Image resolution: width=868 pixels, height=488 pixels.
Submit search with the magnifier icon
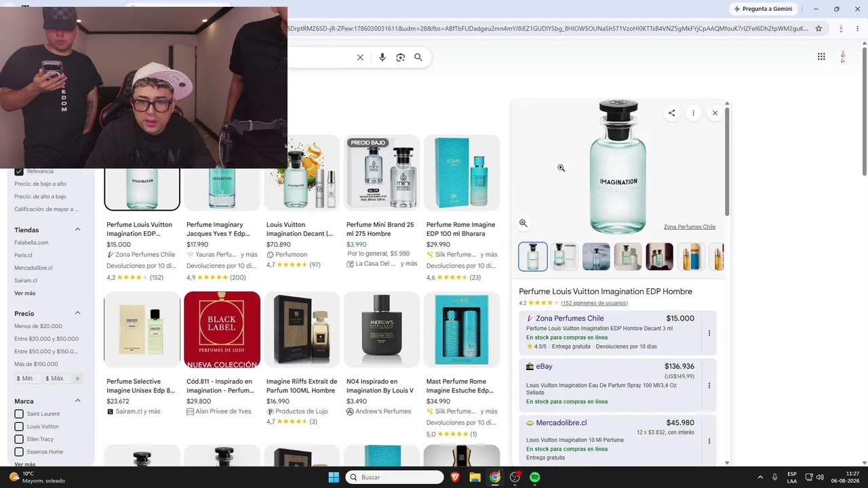(x=418, y=58)
